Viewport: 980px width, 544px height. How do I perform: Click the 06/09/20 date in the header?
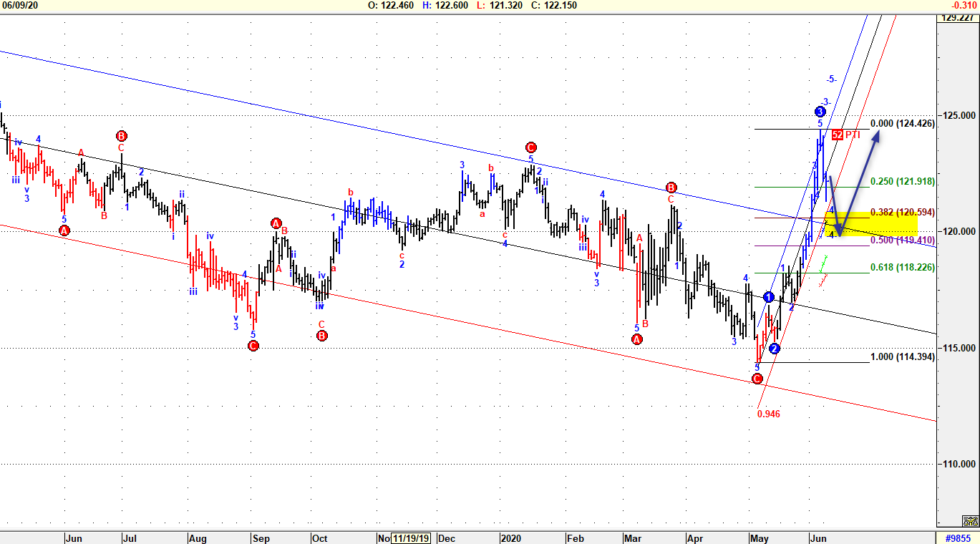click(20, 5)
